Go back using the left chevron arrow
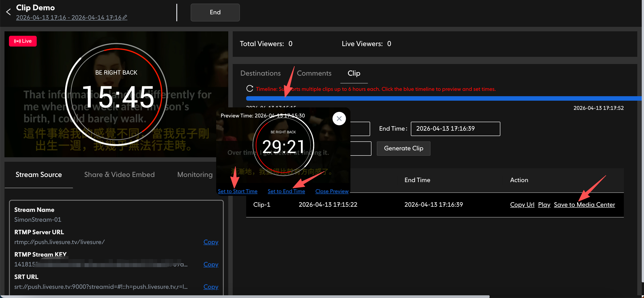The image size is (644, 298). (9, 12)
